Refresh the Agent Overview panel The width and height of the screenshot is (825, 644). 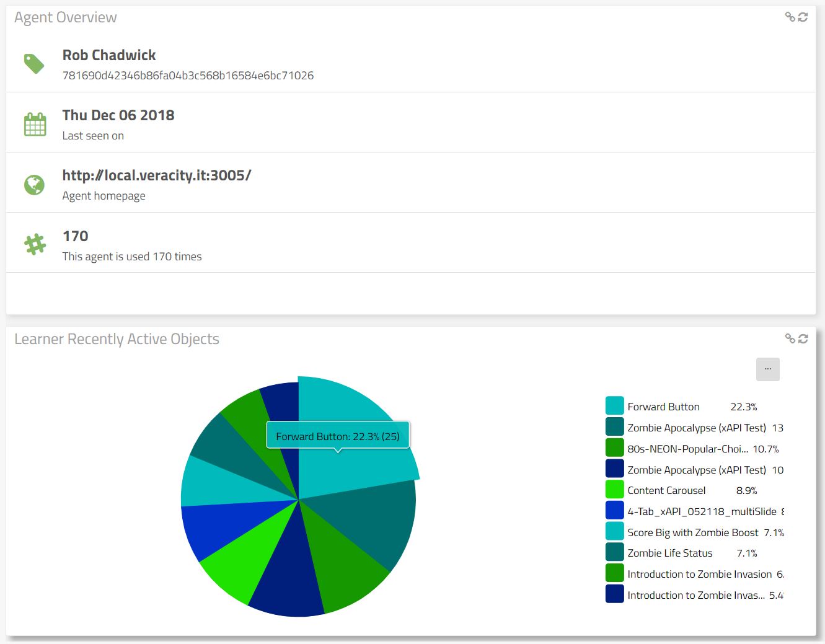[x=803, y=17]
